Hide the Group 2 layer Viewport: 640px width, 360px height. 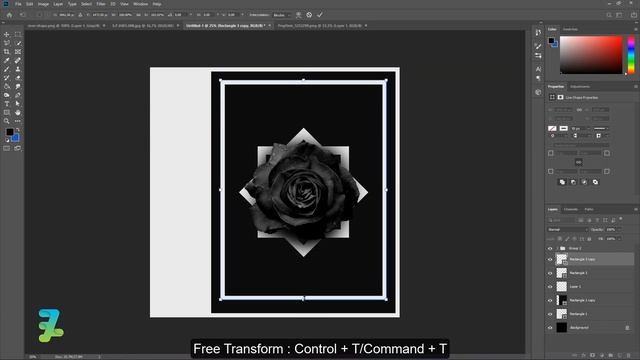coord(550,249)
